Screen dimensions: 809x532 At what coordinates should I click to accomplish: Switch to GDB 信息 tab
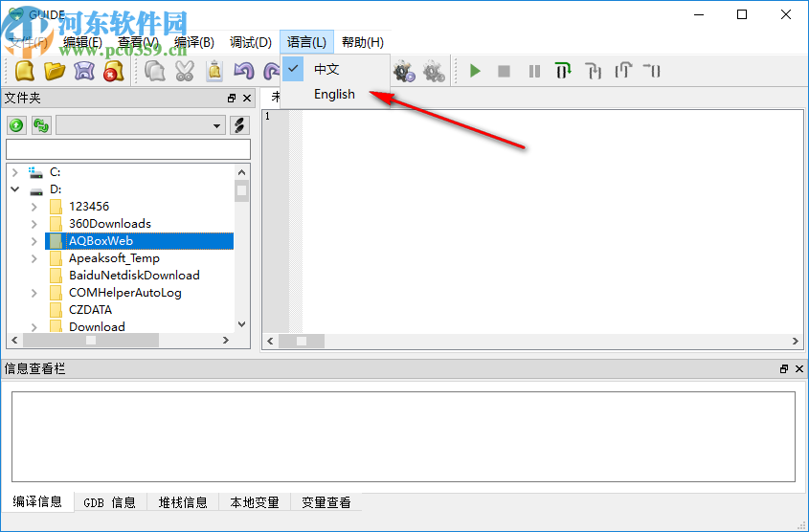tap(110, 502)
